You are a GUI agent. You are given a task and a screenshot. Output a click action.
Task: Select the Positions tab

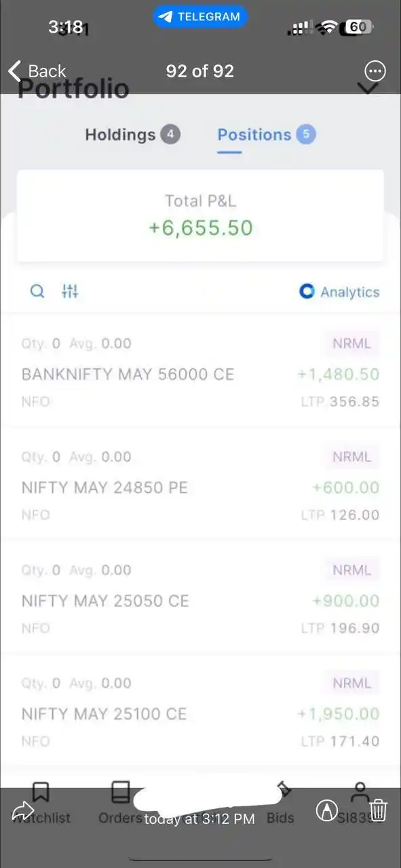(x=266, y=134)
